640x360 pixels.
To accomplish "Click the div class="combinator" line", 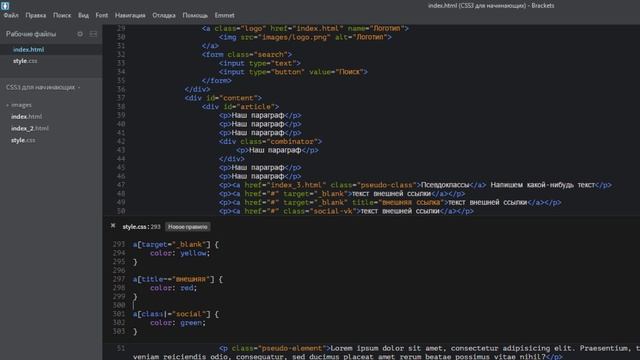I will 270,142.
